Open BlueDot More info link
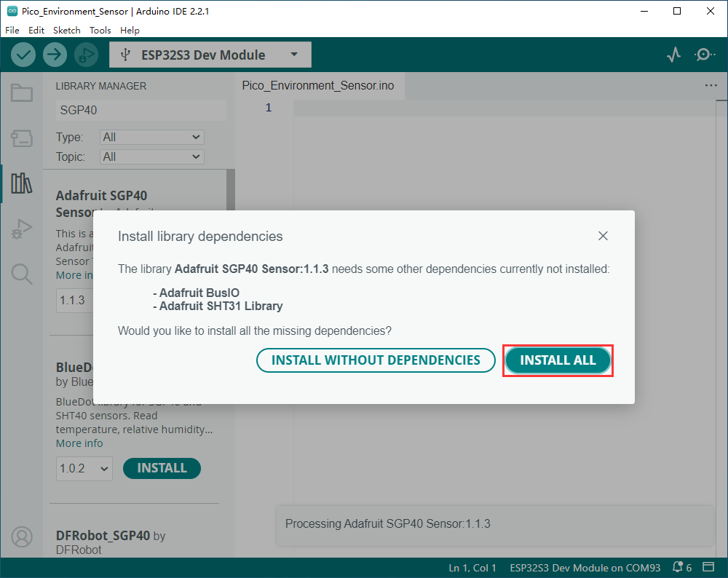This screenshot has width=728, height=578. coord(79,443)
